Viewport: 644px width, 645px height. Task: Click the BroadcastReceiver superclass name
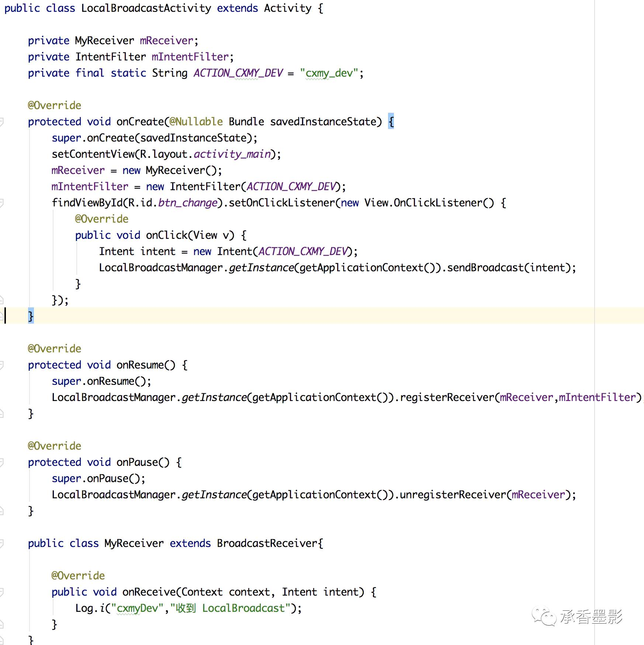coord(269,543)
